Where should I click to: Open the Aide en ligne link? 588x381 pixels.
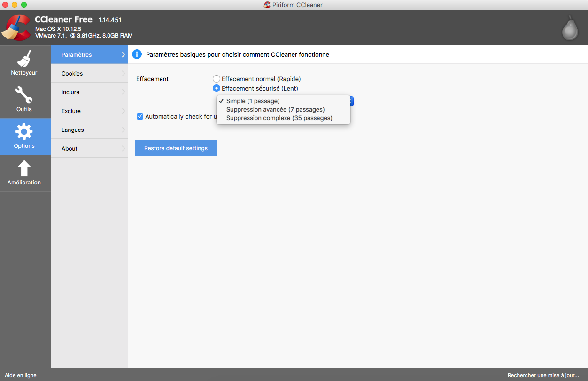(x=20, y=375)
